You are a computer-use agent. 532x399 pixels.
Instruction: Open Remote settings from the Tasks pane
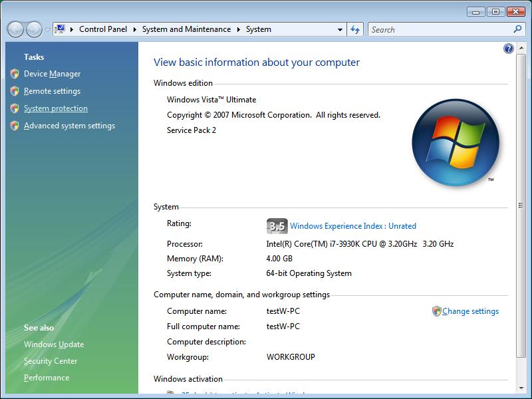pos(52,91)
